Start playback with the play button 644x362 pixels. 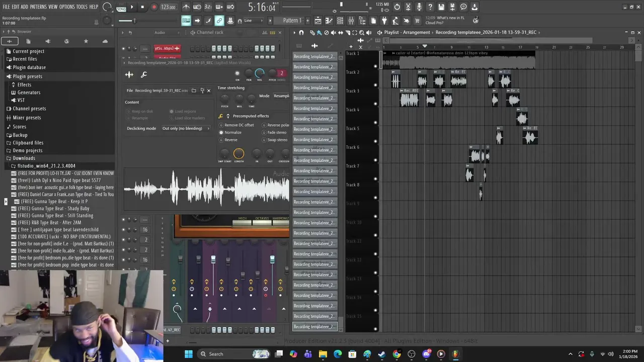[132, 7]
